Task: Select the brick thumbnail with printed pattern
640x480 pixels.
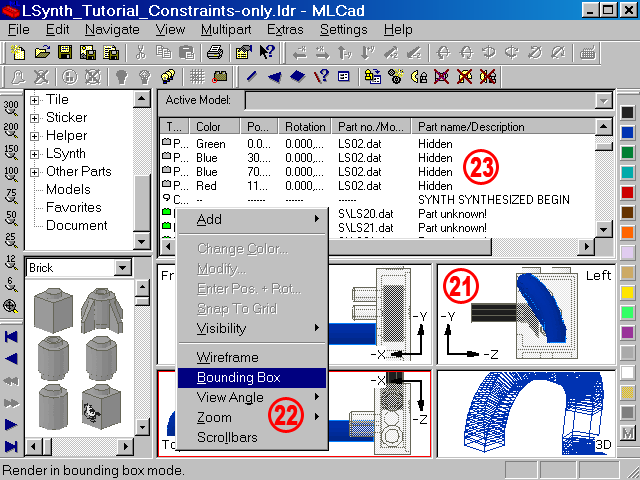Action: coord(101,406)
